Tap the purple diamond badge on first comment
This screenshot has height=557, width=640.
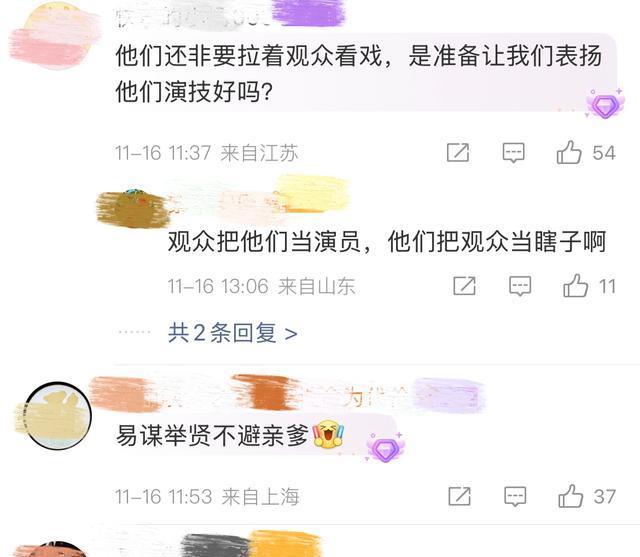(x=605, y=104)
